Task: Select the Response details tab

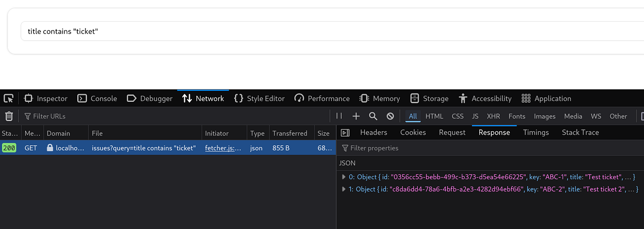Action: point(494,132)
